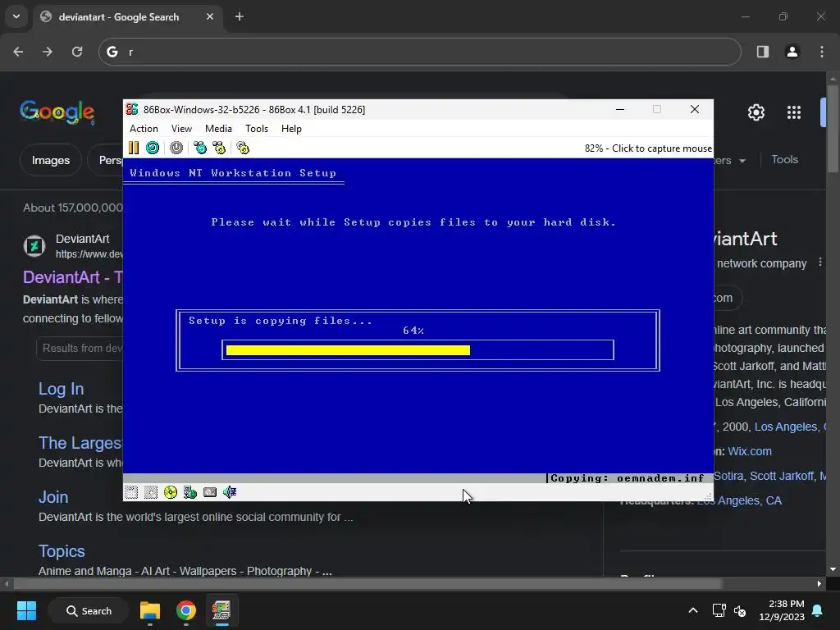
Task: Open Google apps grid
Action: pos(794,112)
